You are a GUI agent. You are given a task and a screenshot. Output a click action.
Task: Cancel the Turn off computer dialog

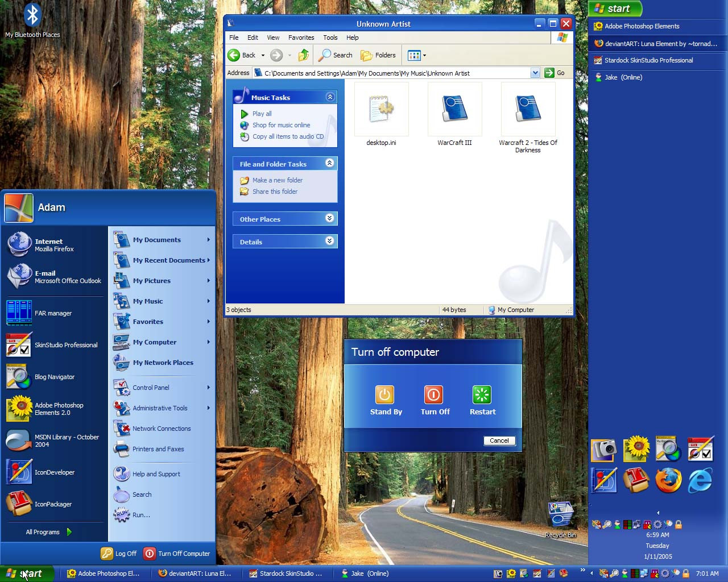[x=499, y=440]
